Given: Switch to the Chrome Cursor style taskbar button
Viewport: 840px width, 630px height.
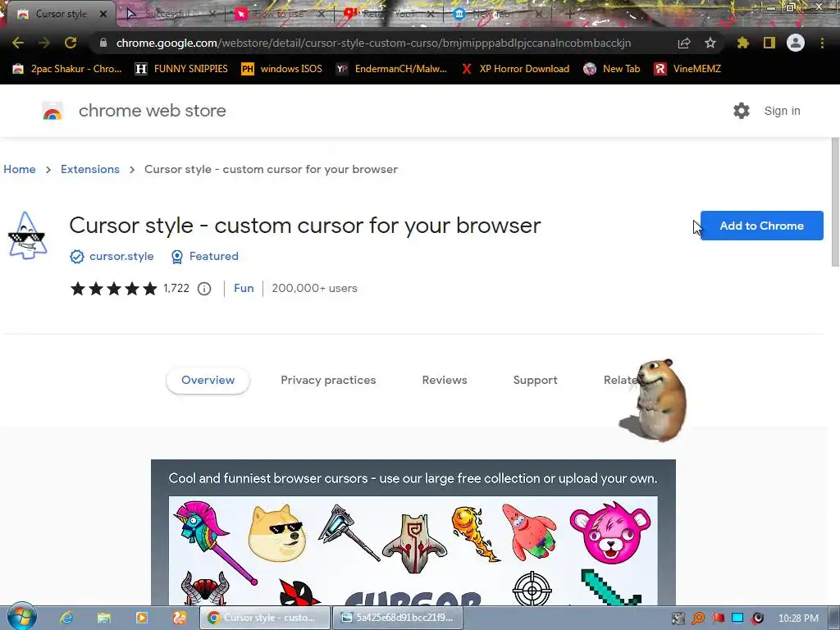Looking at the screenshot, I should (x=265, y=618).
